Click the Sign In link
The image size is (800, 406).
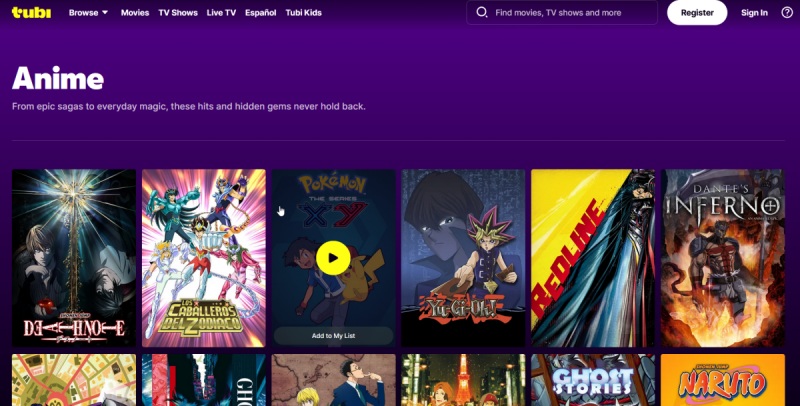(754, 13)
